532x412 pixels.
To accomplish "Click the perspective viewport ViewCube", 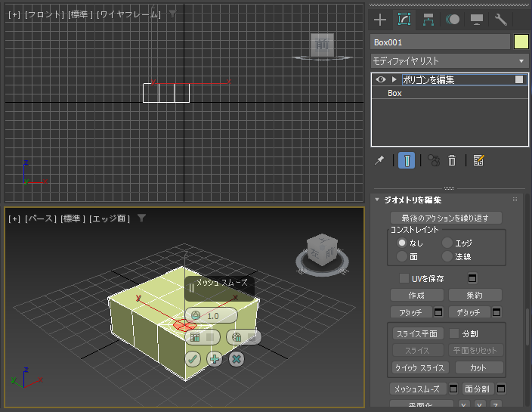I will coord(322,249).
